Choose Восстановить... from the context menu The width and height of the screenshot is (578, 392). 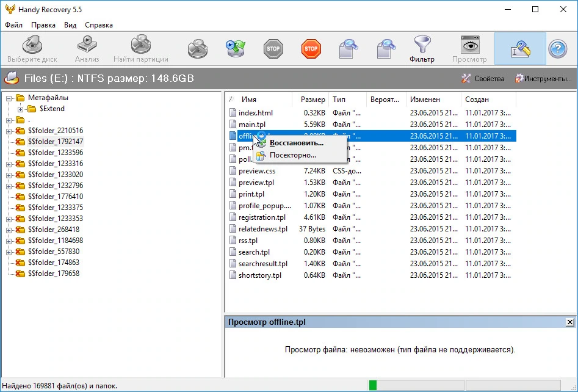(x=297, y=143)
